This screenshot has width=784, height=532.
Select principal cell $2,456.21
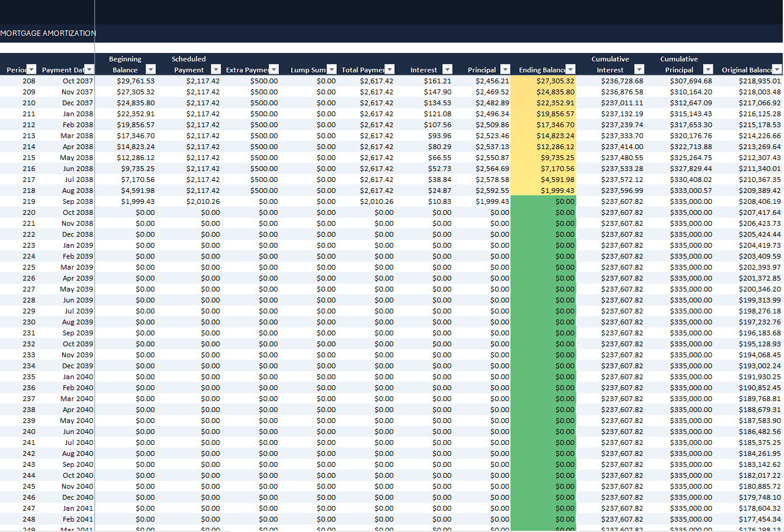492,81
